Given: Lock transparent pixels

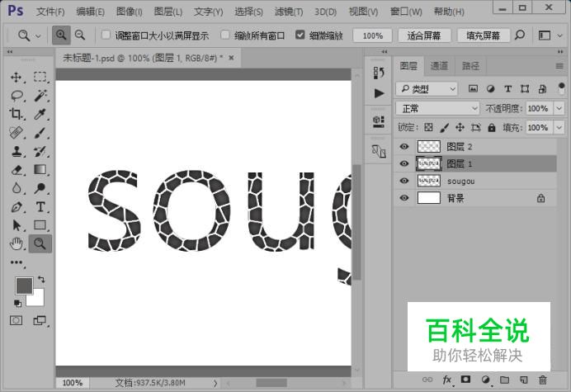Looking at the screenshot, I should 428,127.
